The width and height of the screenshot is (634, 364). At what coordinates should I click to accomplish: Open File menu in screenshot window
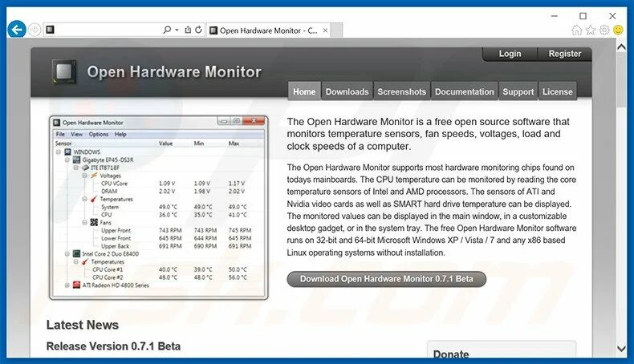(x=60, y=134)
